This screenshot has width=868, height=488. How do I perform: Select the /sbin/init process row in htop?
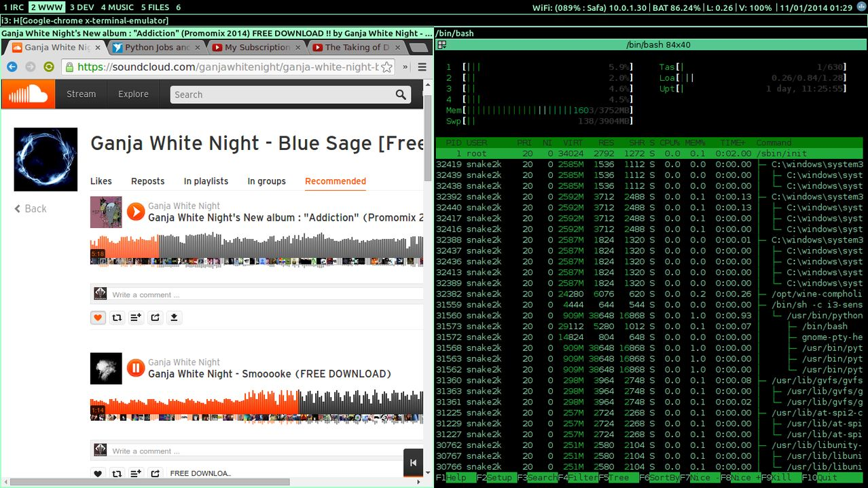pyautogui.click(x=650, y=153)
